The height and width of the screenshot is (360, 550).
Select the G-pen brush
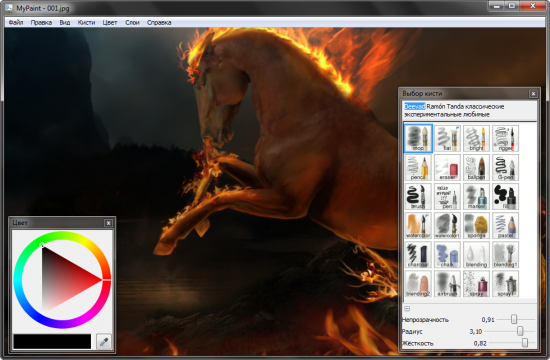(x=505, y=167)
